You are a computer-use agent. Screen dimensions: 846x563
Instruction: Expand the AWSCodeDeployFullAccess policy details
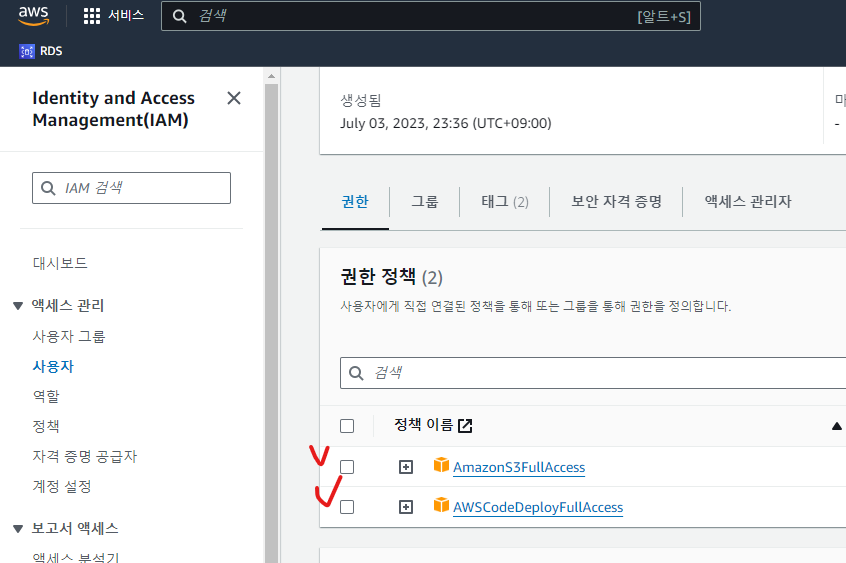click(x=406, y=507)
